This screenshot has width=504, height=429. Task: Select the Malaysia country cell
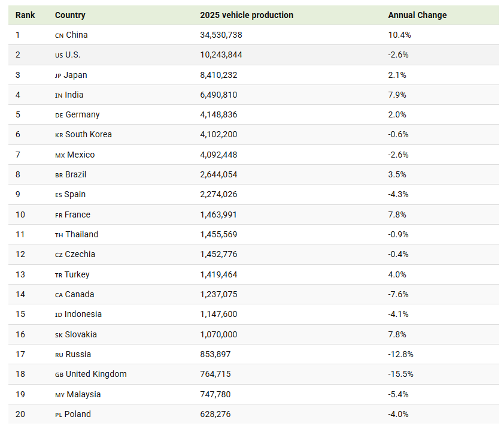point(78,394)
